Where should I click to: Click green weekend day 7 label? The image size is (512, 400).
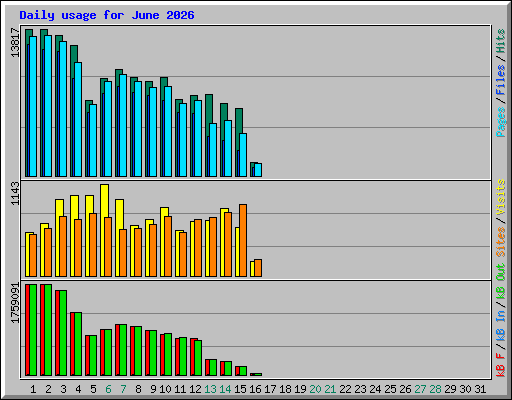[x=123, y=389]
